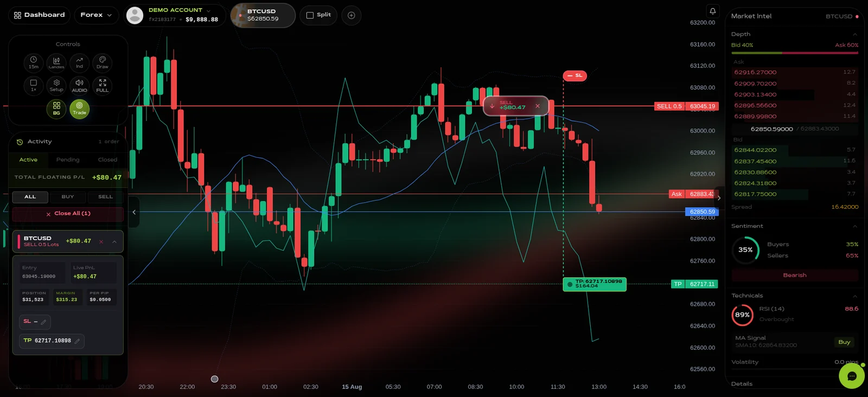
Task: Toggle the green Trade control
Action: [x=79, y=109]
